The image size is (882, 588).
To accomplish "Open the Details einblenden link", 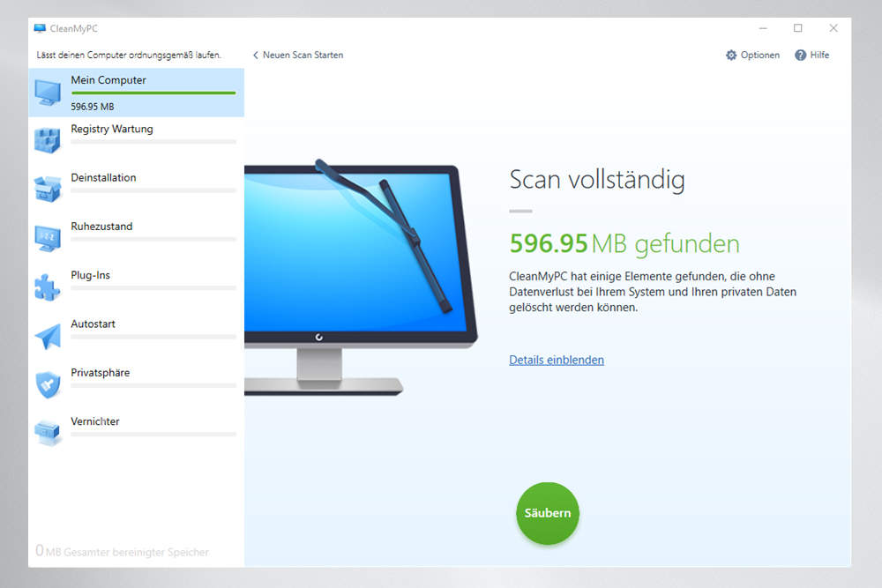I will tap(557, 360).
